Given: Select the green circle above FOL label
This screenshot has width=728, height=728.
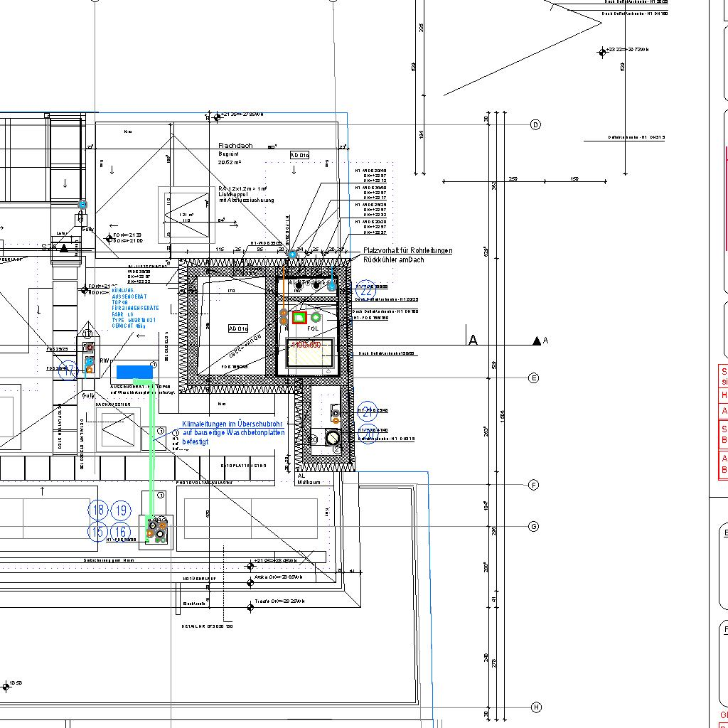Looking at the screenshot, I should click(x=316, y=318).
